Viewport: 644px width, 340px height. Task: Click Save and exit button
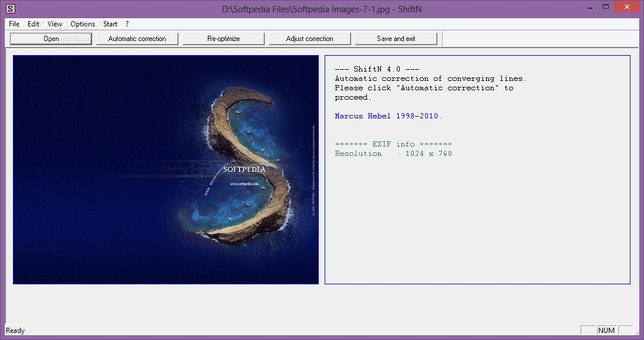click(x=396, y=39)
